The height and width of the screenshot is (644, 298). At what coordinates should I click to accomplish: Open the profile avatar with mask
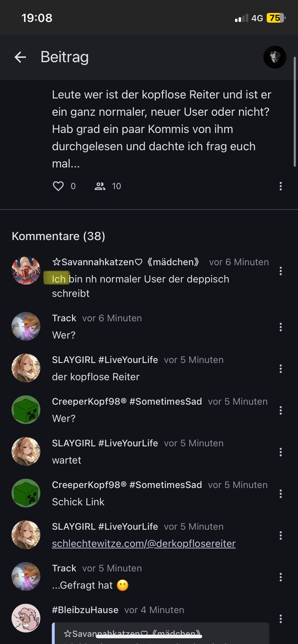click(x=275, y=57)
